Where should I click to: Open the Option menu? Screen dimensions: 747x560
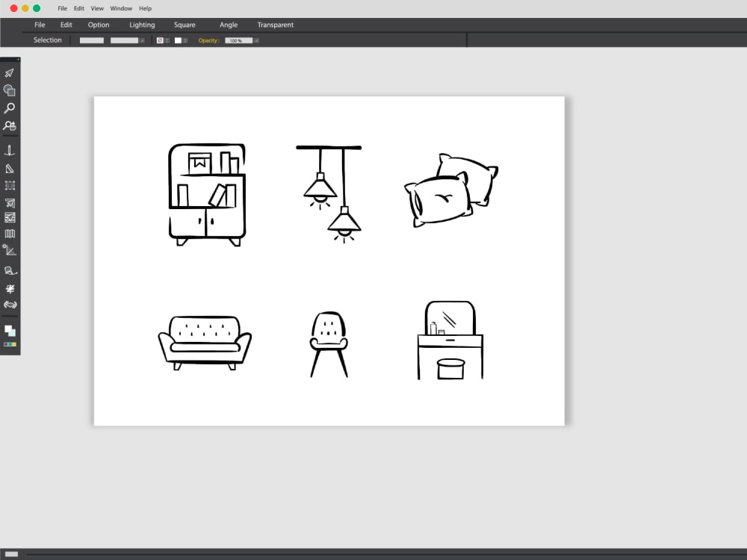99,25
